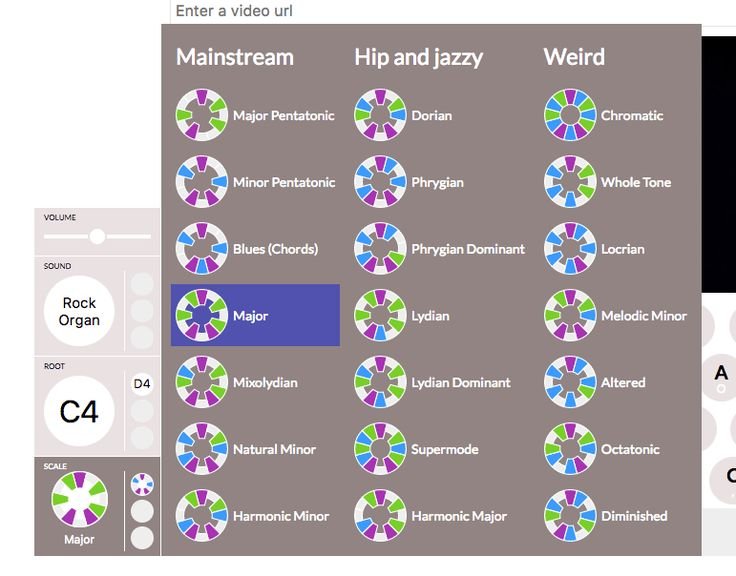The image size is (736, 576).
Task: Click the Major Pentatonic label
Action: [x=284, y=115]
